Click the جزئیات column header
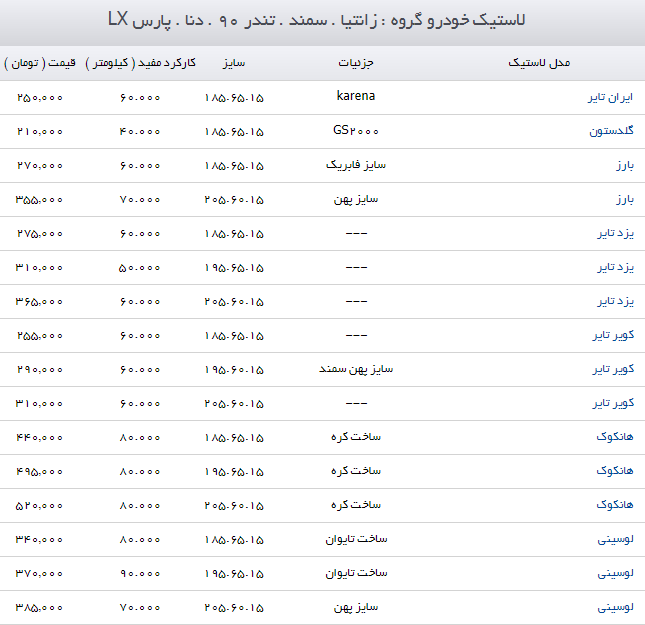Viewport: 645px width, 625px height. point(356,63)
